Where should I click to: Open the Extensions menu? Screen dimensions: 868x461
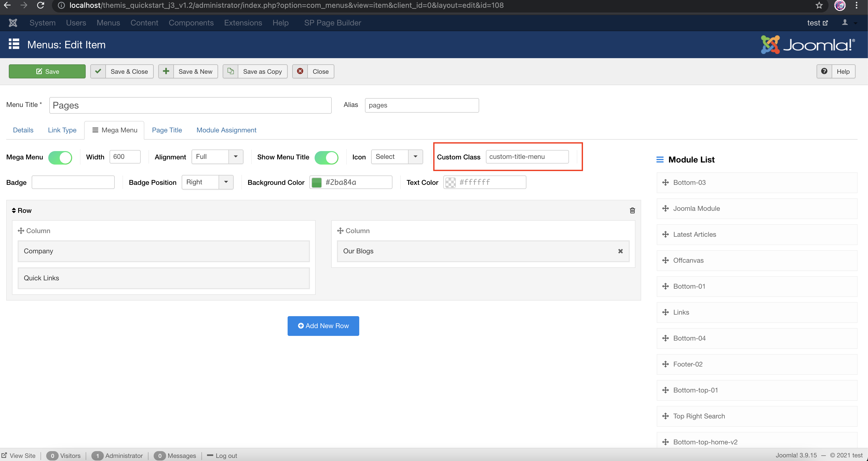click(x=243, y=23)
